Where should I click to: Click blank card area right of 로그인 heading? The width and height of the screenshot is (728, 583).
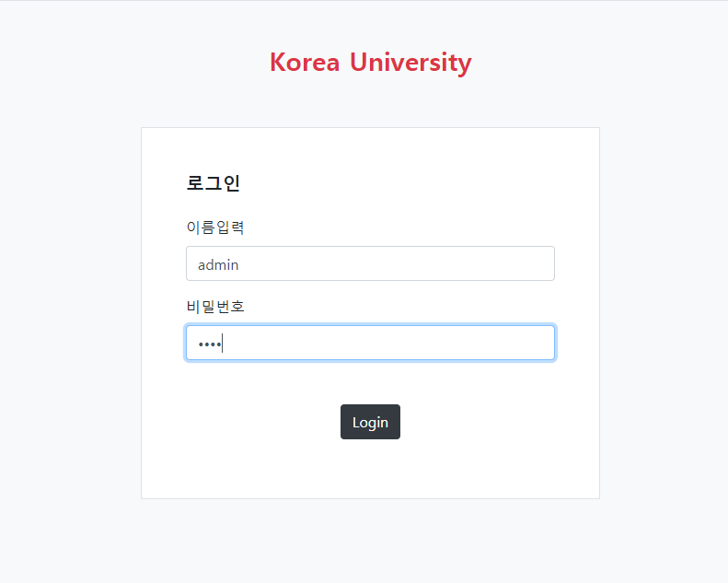(x=414, y=183)
